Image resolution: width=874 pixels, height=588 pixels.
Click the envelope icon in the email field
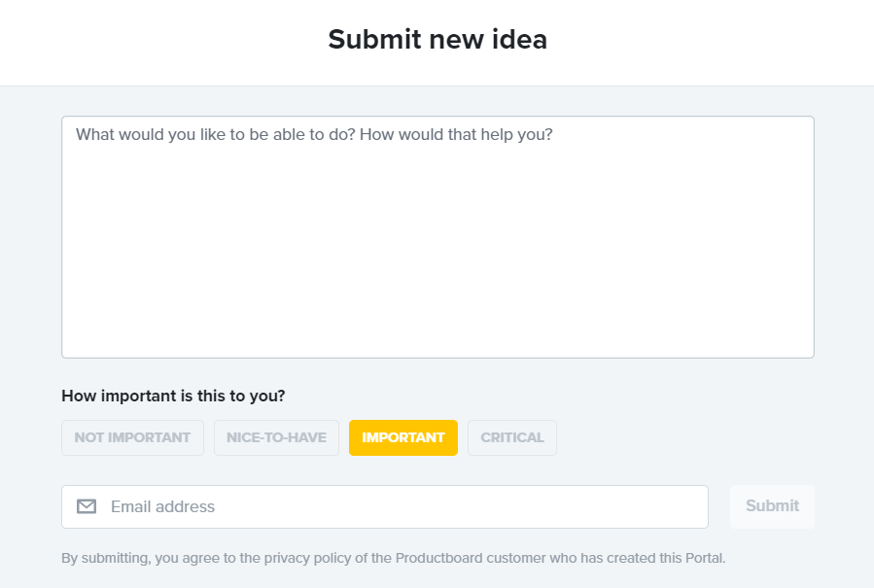pos(87,506)
